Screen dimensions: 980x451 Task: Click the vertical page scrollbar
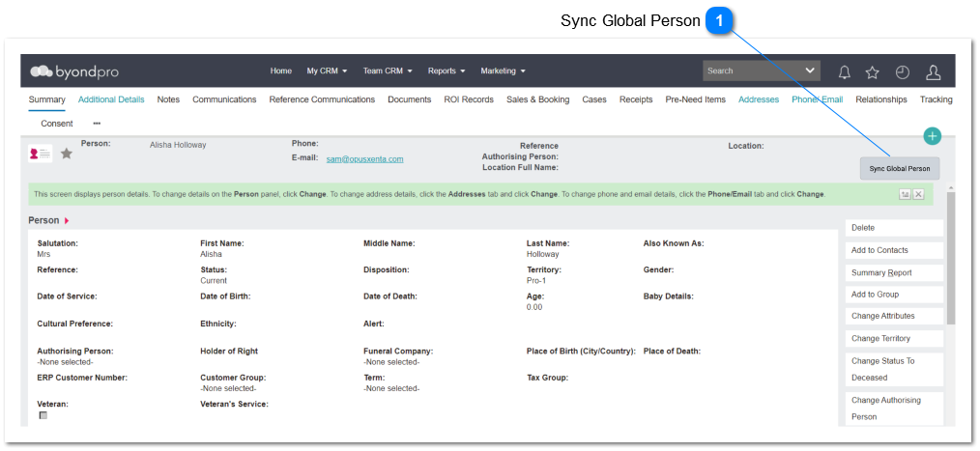pyautogui.click(x=951, y=258)
